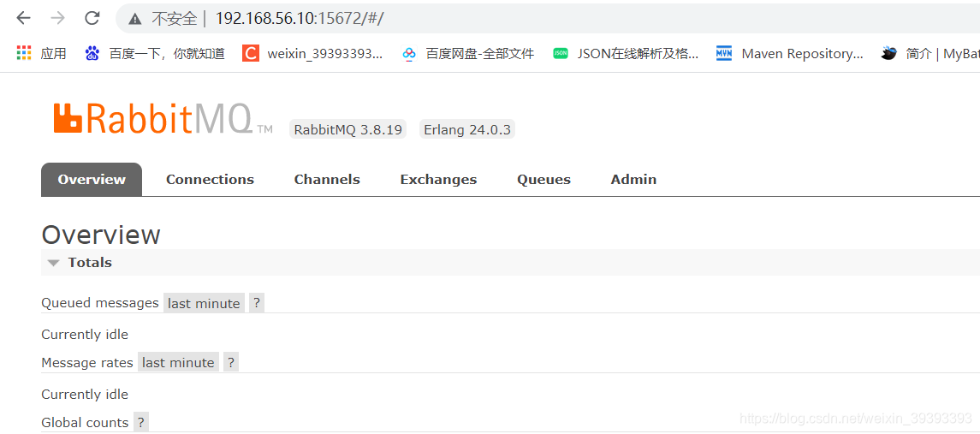Switch to the Overview tab
980x434 pixels.
point(92,180)
